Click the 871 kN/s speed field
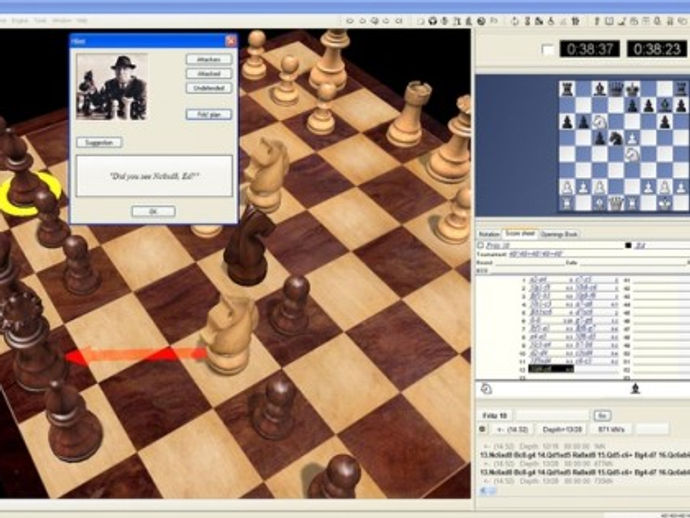This screenshot has width=690, height=518. [611, 429]
